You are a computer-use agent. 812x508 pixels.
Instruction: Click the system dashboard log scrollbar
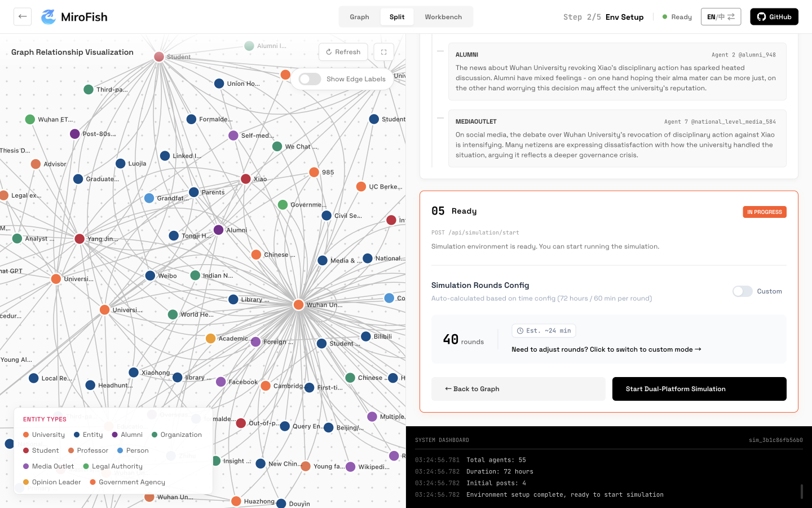[x=802, y=491]
